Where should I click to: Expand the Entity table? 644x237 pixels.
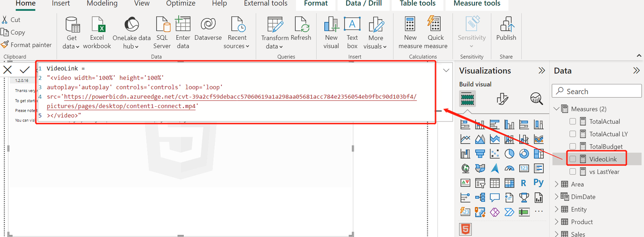(556, 209)
